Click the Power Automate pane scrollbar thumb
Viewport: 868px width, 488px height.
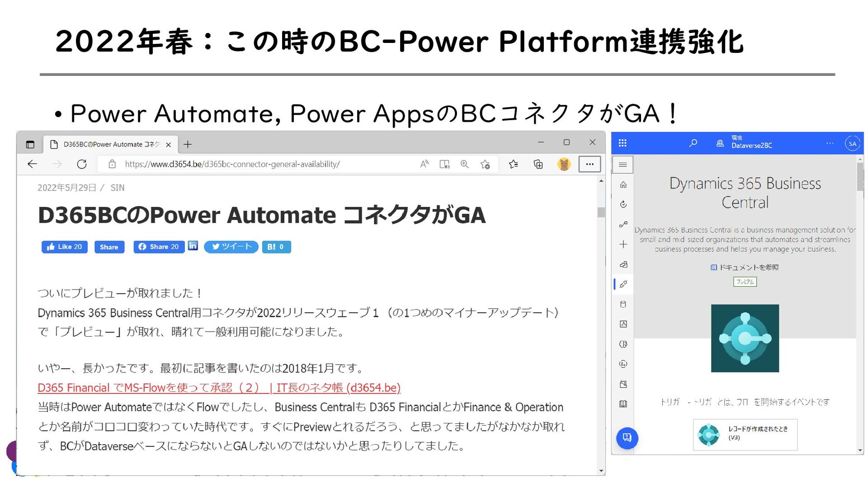click(x=860, y=177)
